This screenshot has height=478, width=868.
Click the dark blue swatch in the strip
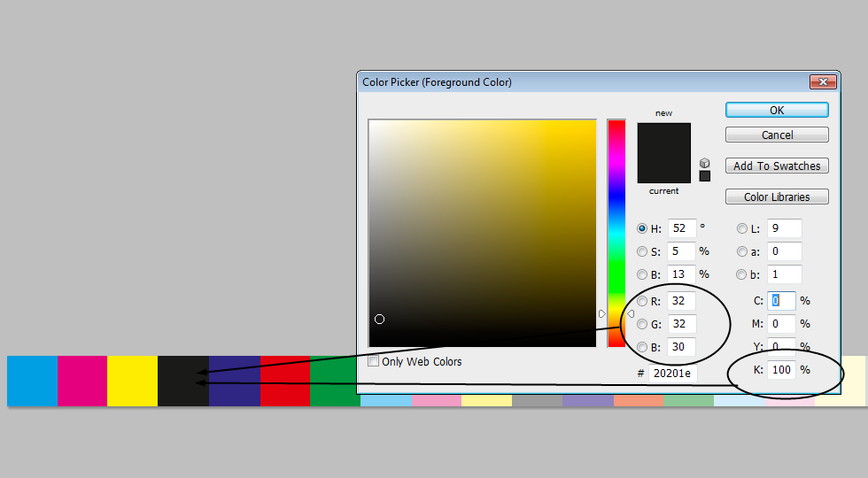click(235, 382)
